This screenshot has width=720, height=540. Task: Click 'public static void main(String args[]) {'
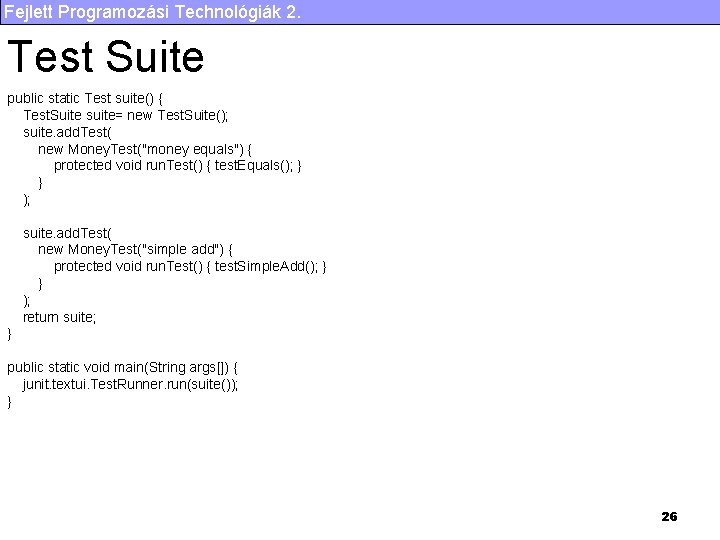[123, 368]
